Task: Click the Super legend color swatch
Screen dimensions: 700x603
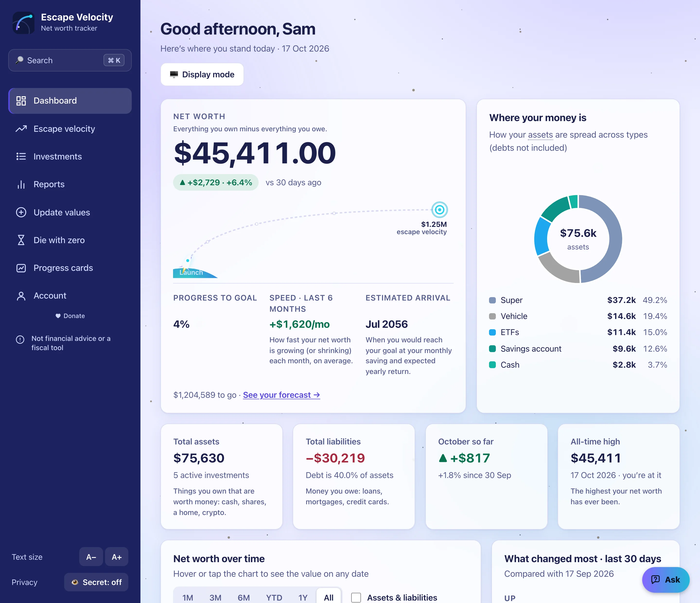Action: click(x=493, y=300)
